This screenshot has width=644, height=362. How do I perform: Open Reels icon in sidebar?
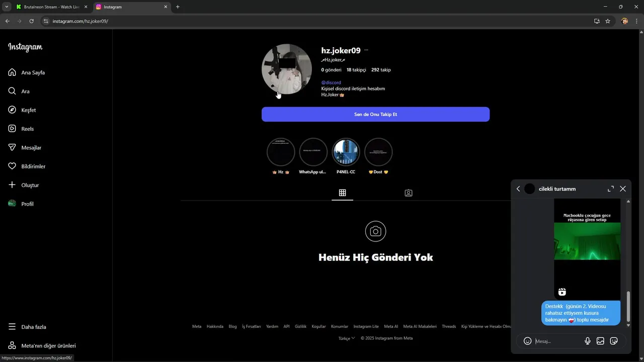(12, 129)
